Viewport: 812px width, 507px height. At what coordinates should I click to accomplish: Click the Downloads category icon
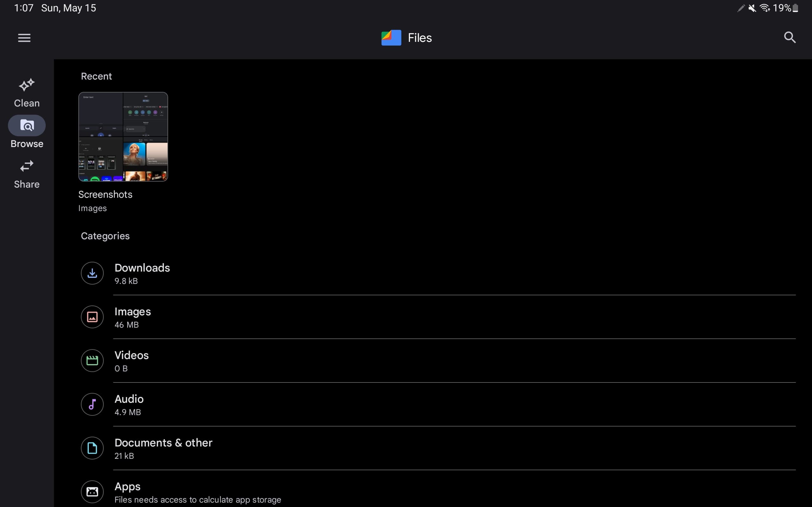(92, 273)
